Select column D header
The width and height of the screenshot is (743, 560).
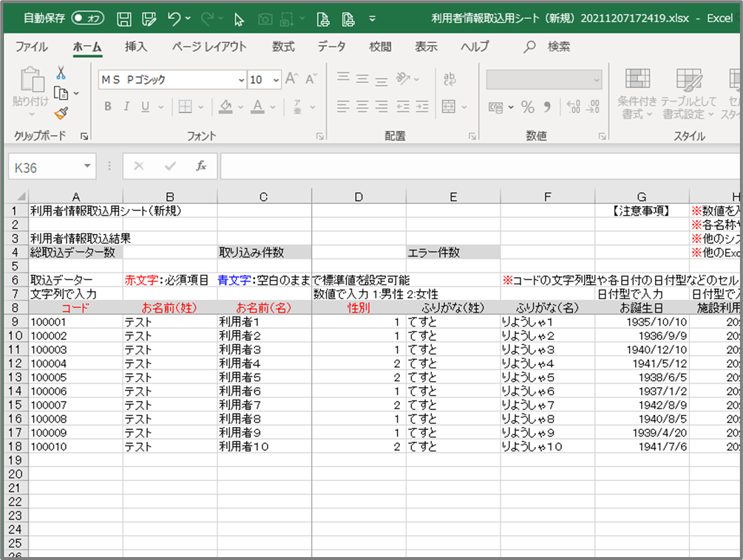359,197
